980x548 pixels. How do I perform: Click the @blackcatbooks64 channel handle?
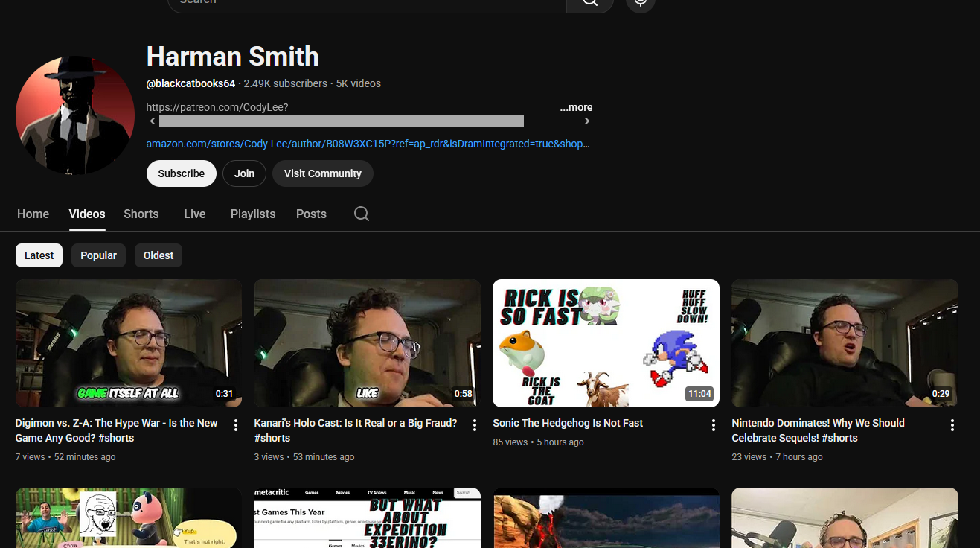pos(190,83)
